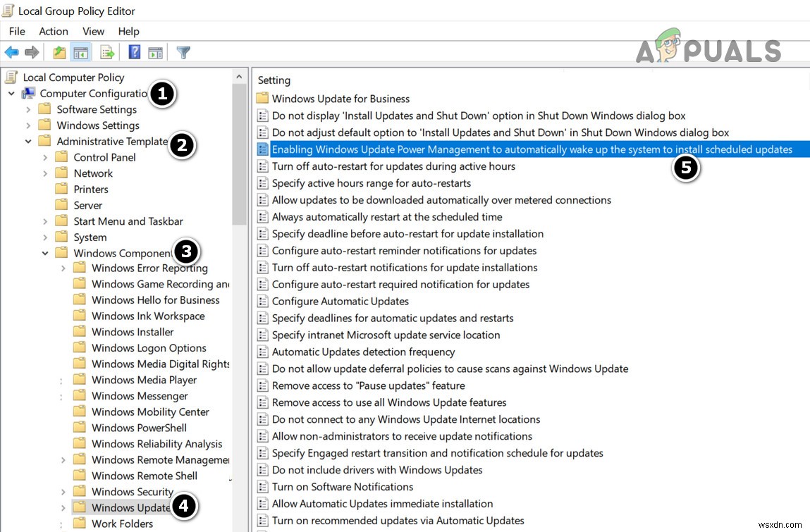Click the Forward navigation arrow
Image resolution: width=810 pixels, height=532 pixels.
(x=30, y=51)
